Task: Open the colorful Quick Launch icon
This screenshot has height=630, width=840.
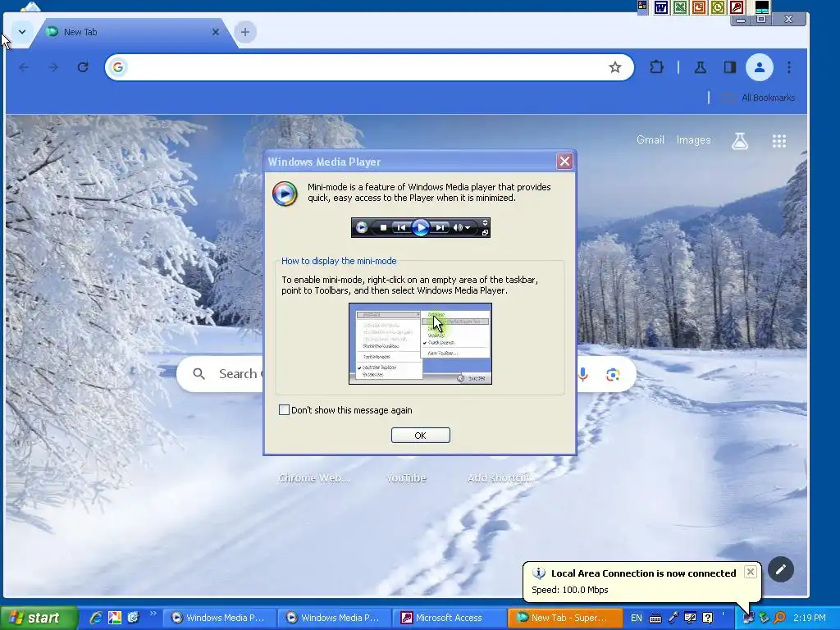Action: coord(115,618)
